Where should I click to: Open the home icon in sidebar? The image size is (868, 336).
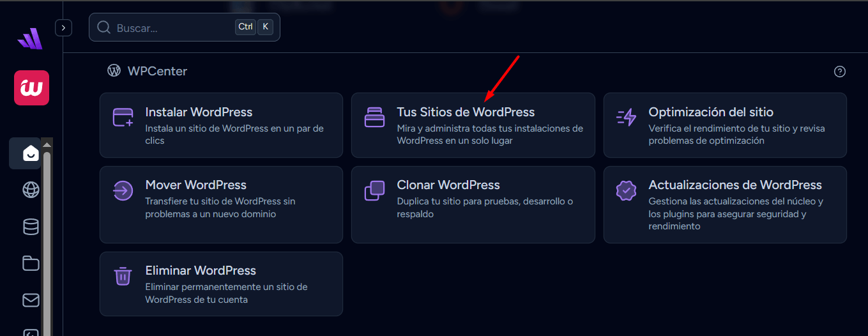[x=30, y=153]
